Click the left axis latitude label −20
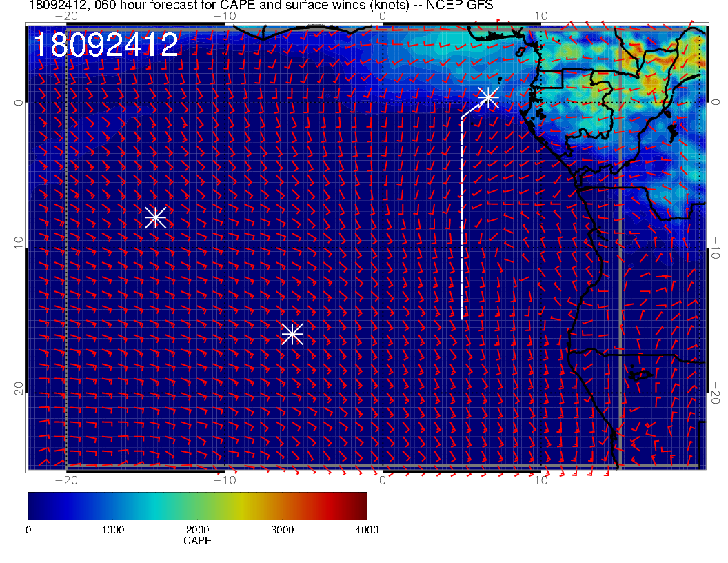Image resolution: width=728 pixels, height=563 pixels. click(x=18, y=393)
